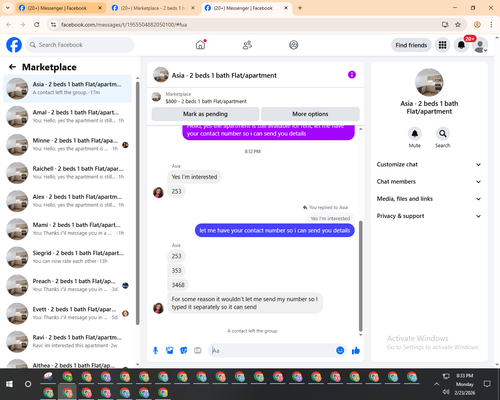Open the Facebook menu grid icon
Screen dimensions: 500x400
(442, 45)
